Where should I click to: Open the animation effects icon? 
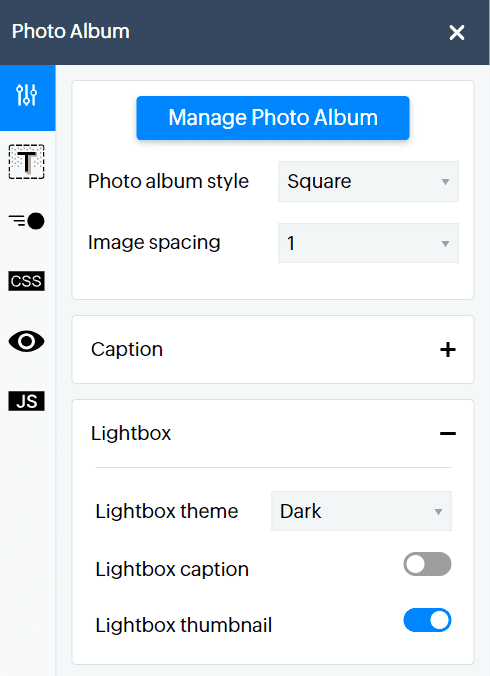pos(26,221)
